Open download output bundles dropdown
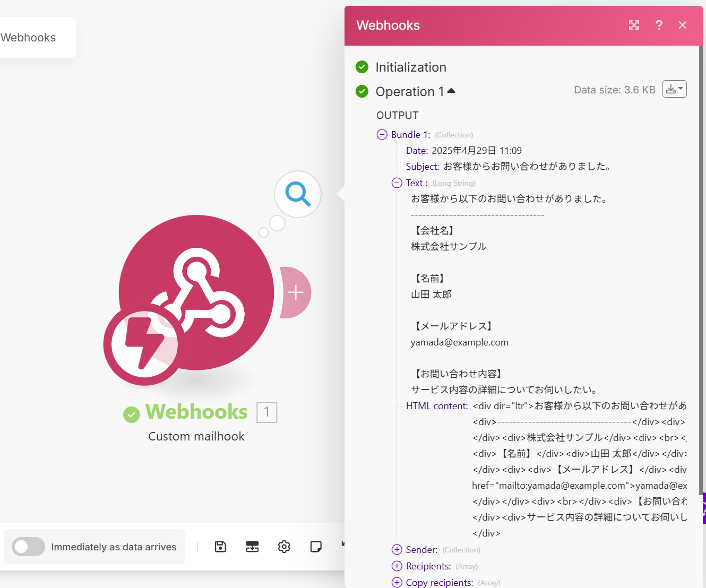 (675, 89)
